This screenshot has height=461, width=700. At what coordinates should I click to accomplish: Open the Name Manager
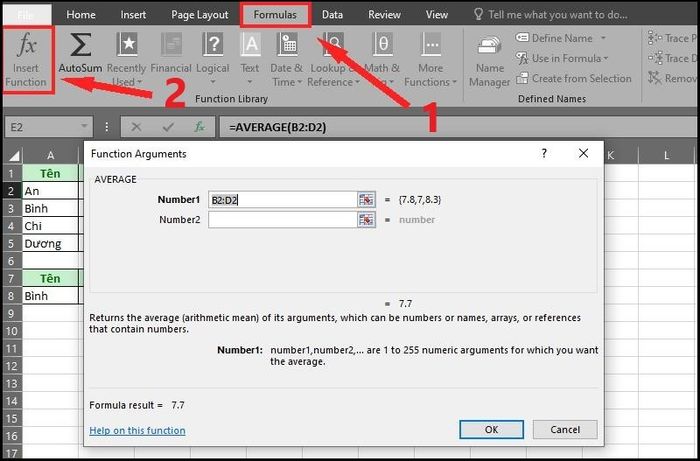pos(489,60)
